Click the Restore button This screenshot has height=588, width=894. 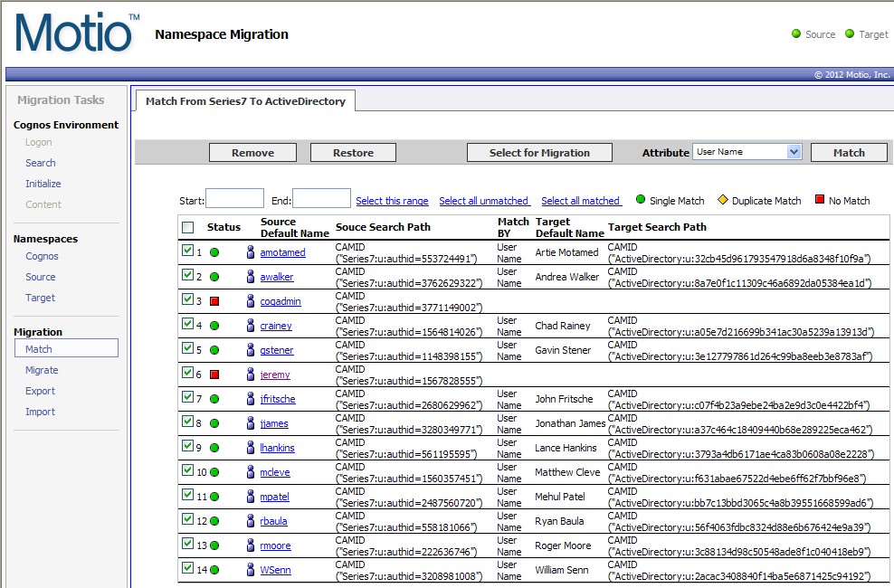[x=353, y=153]
